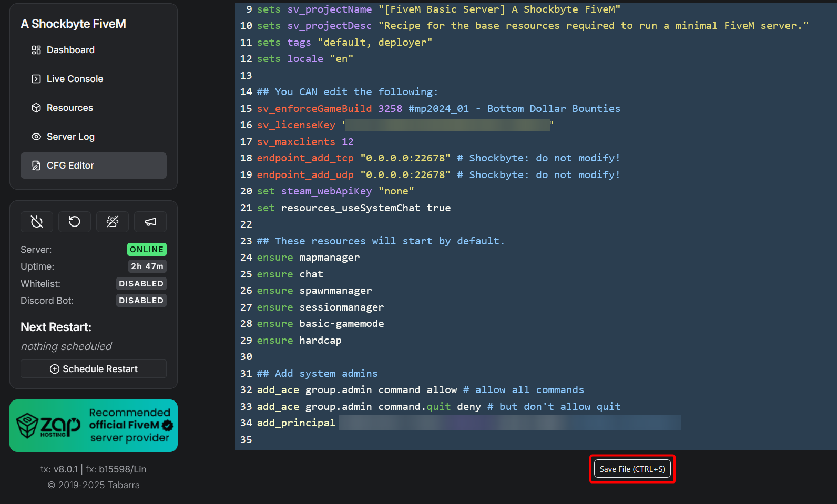Viewport: 837px width, 504px height.
Task: Click the sets locale "en" line
Action: pos(305,59)
